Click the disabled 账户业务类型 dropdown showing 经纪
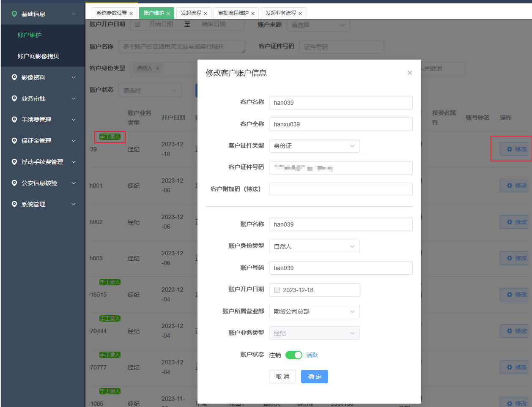532x407 pixels. [x=315, y=333]
